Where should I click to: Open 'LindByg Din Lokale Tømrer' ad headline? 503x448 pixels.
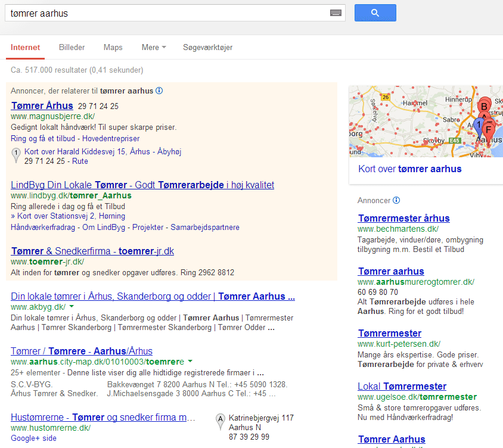point(142,185)
